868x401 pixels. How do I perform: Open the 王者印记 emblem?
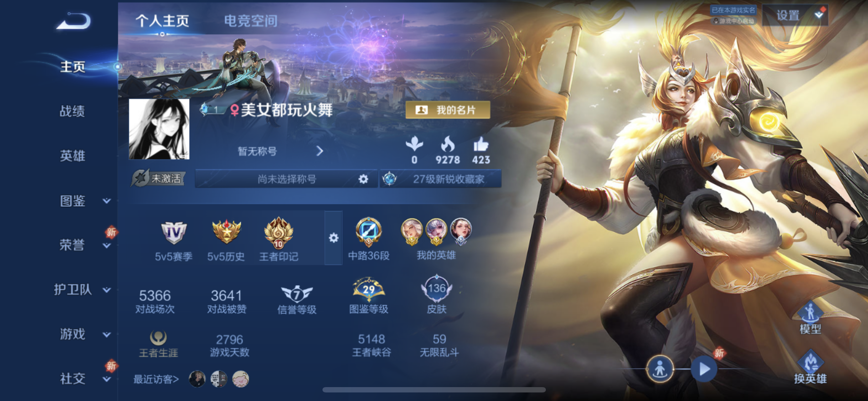279,233
